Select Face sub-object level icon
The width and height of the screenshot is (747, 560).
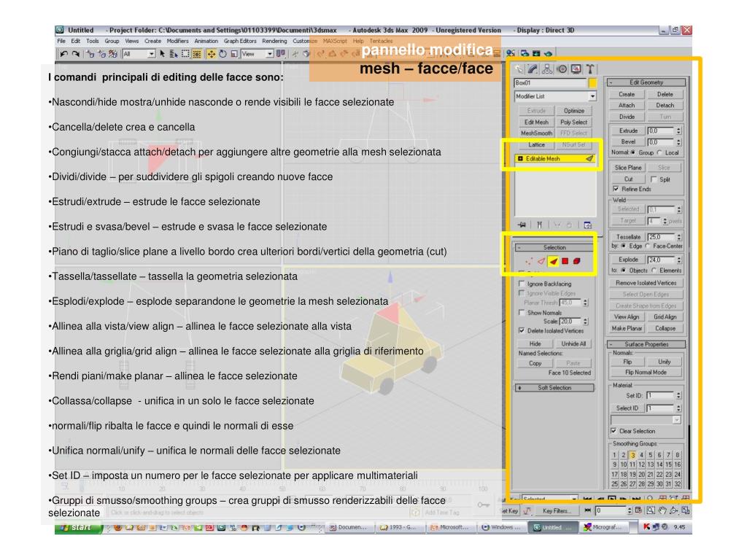point(553,261)
